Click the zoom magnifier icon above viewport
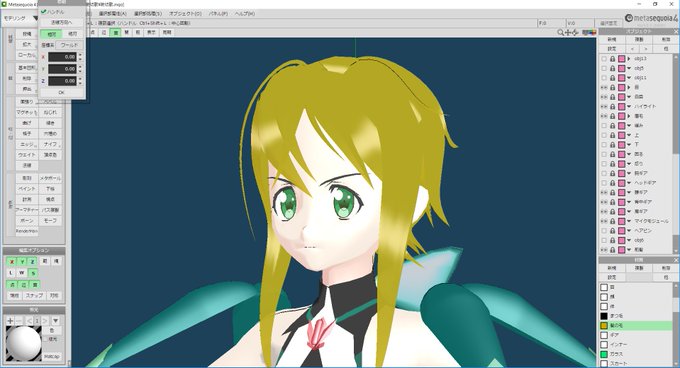 click(x=560, y=33)
